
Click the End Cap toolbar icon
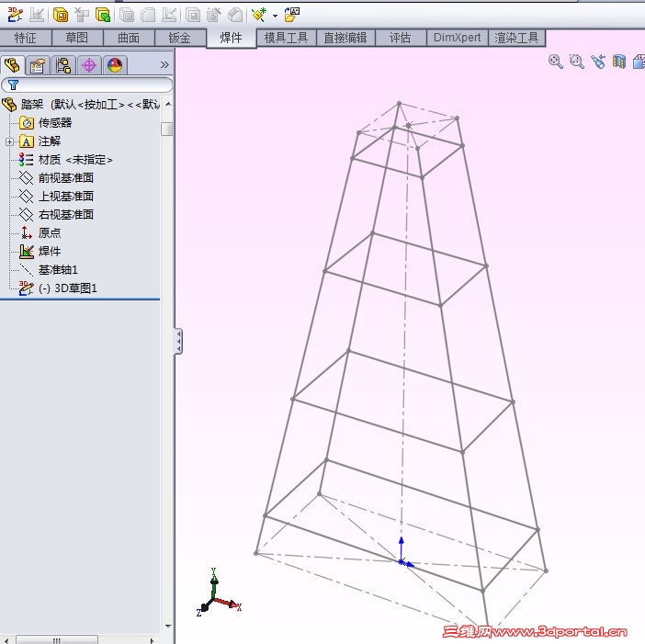pos(127,16)
